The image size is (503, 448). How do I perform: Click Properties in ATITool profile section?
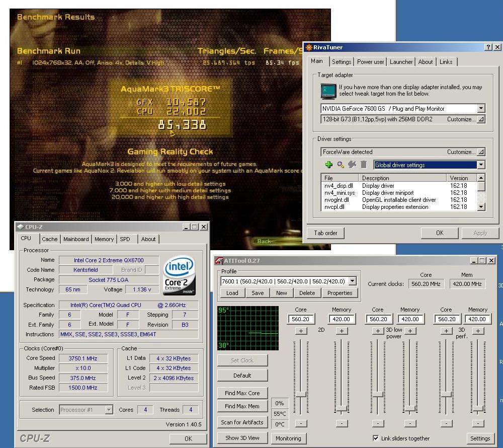pyautogui.click(x=340, y=293)
